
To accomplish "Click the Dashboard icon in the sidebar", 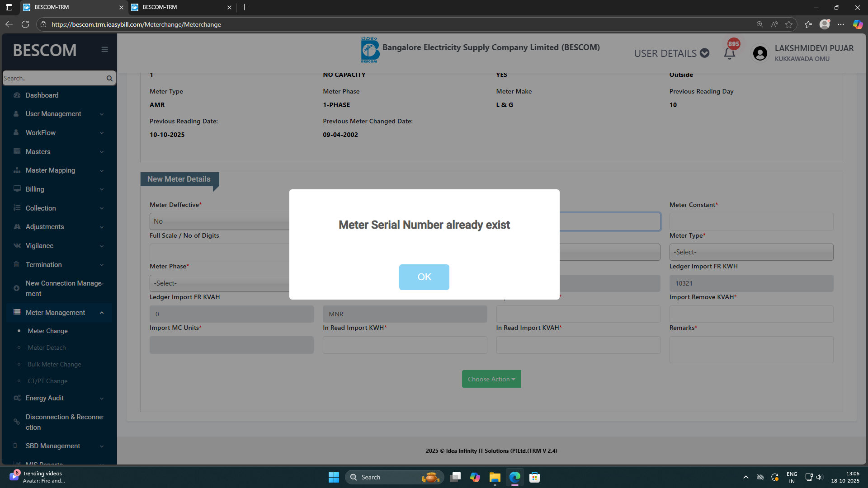I will pos(17,95).
